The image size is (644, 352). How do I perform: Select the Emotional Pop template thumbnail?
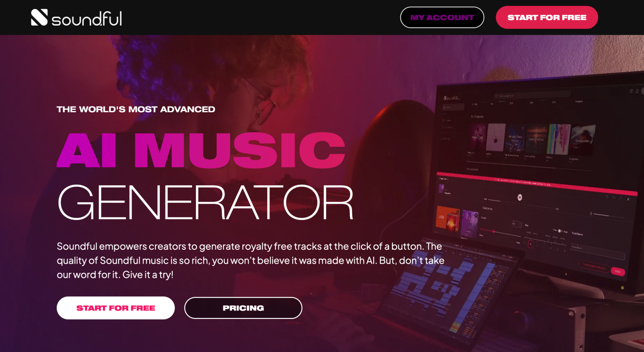537,140
